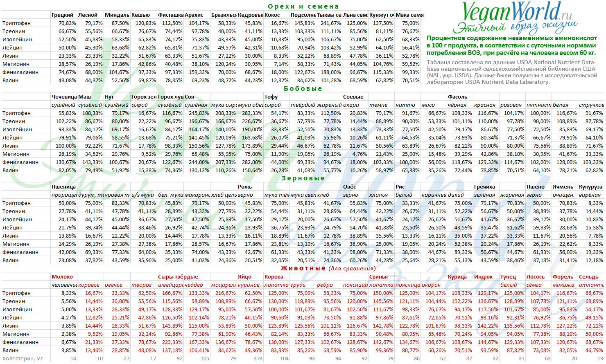Screen dimensions: 606x364
Task: Click the 'Холестерин, мг' row label
Action: tap(23, 358)
